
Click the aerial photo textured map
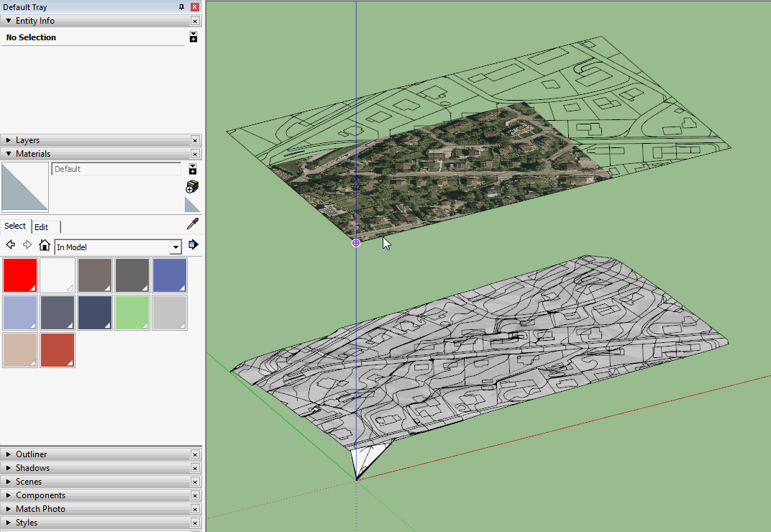tap(442, 172)
